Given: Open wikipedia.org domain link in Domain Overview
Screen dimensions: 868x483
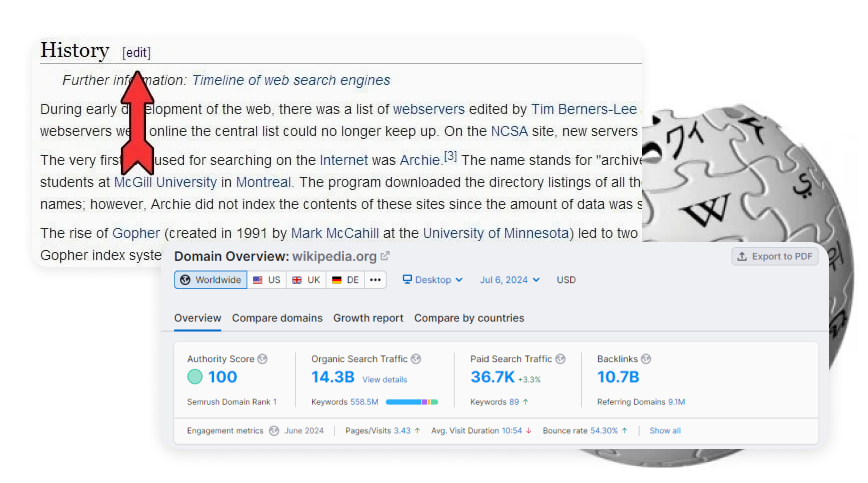Looking at the screenshot, I should pos(334,256).
